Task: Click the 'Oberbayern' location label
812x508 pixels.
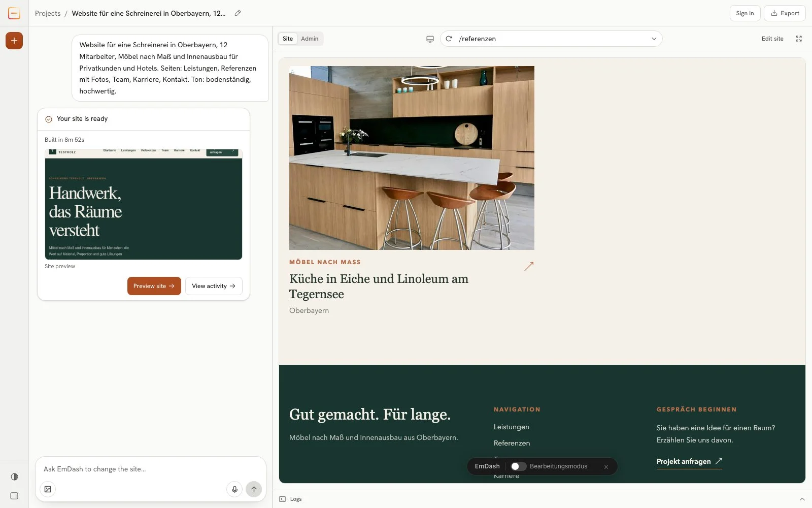Action: click(x=309, y=310)
